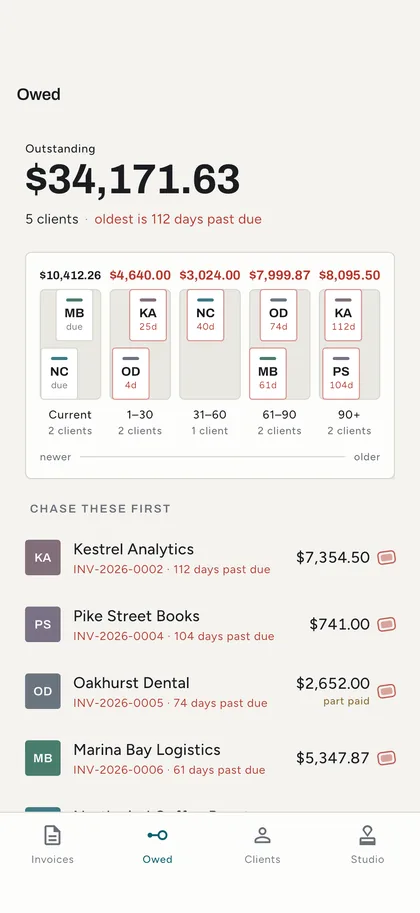This screenshot has height=913, width=420.
Task: Tap the reminder icon beside Oakhurst Dental amount
Action: pos(386,691)
